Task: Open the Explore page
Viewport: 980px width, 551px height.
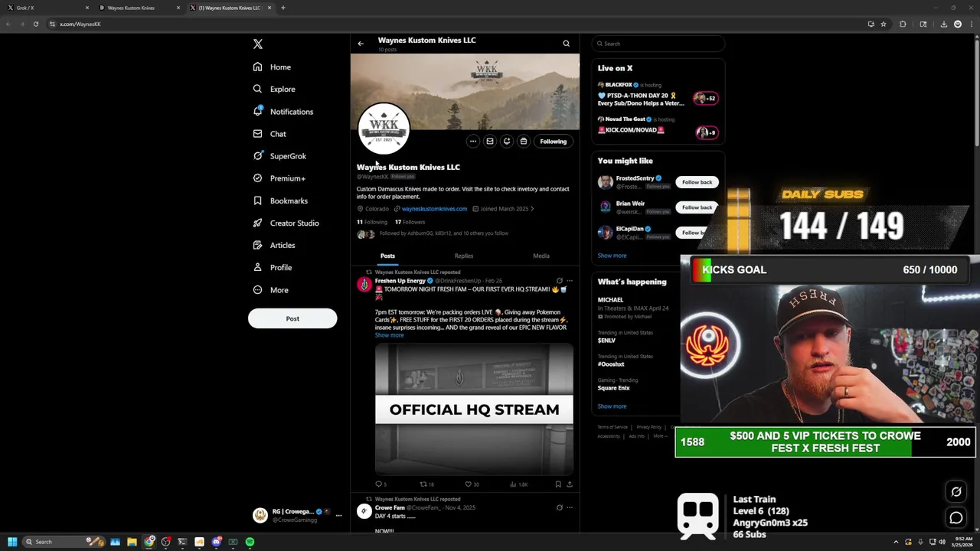Action: 274,90
